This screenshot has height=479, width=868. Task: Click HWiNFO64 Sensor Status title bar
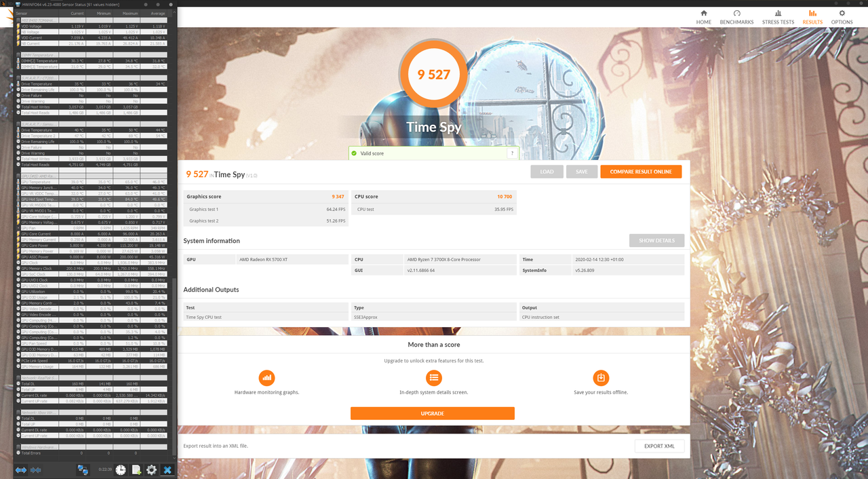tap(95, 4)
